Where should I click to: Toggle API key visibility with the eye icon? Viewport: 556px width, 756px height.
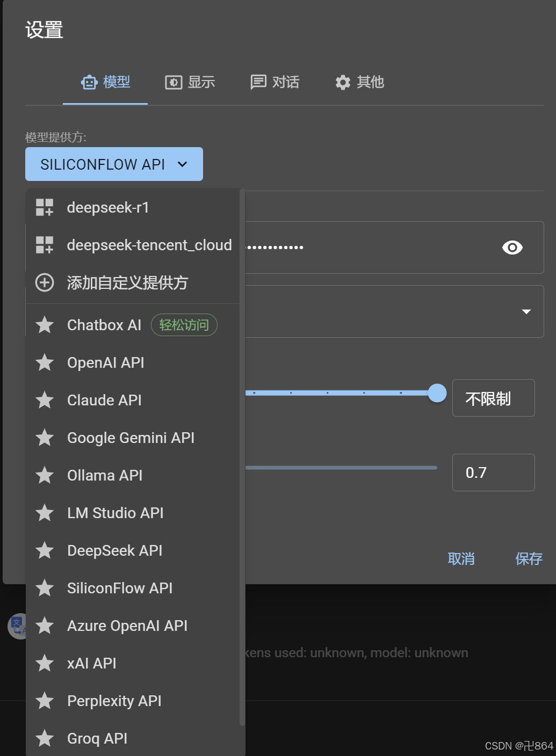click(x=511, y=248)
